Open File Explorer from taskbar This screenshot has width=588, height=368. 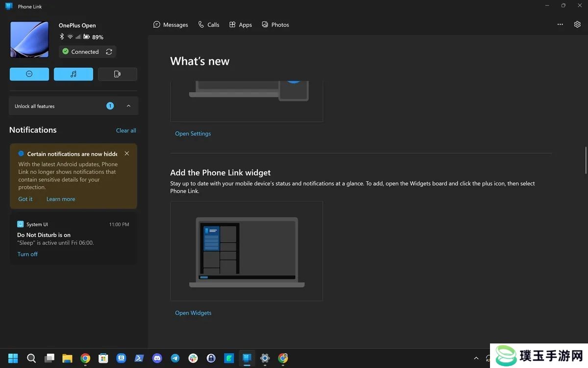67,358
